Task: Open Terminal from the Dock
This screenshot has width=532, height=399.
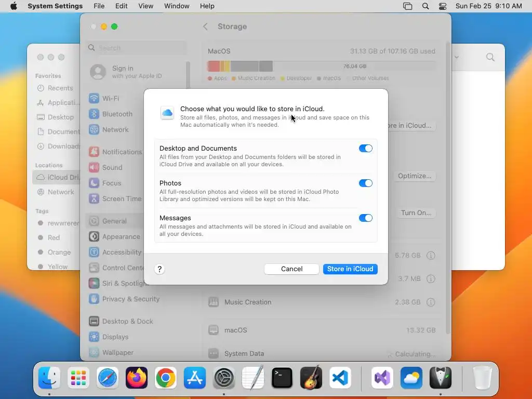Action: (x=282, y=378)
